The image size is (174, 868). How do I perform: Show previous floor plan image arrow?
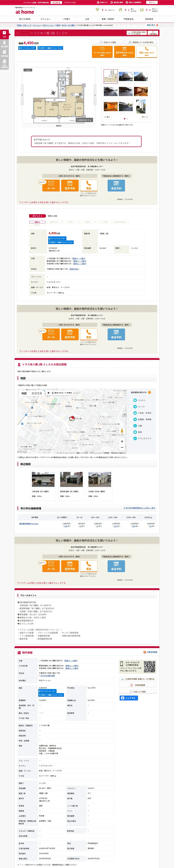tap(22, 95)
